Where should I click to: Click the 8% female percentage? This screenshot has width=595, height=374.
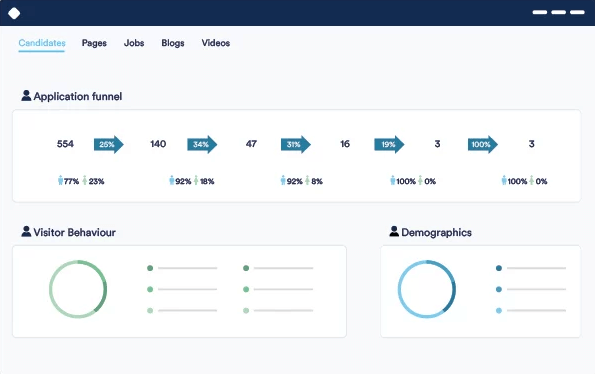[317, 181]
